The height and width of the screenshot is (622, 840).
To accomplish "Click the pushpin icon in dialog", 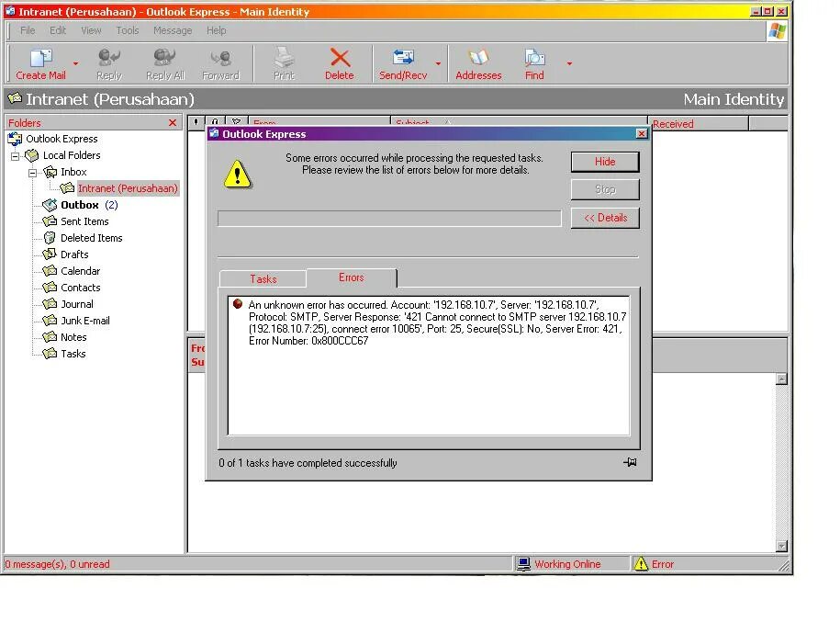I will coord(630,462).
